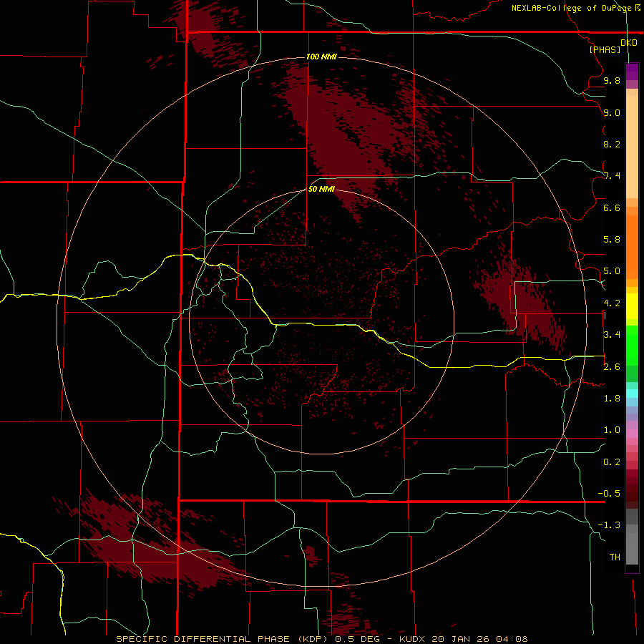The height and width of the screenshot is (644, 644).
Task: Click the DKD label above the color scale
Action: (629, 42)
